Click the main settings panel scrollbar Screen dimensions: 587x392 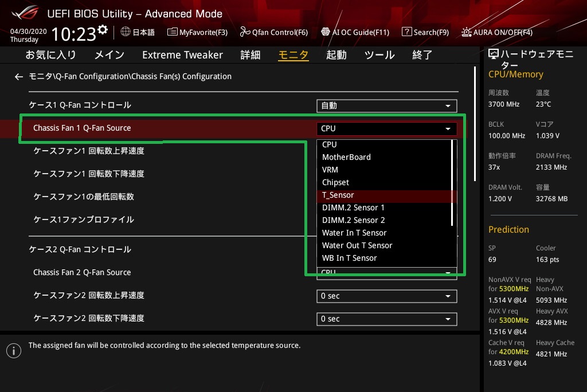point(475,124)
